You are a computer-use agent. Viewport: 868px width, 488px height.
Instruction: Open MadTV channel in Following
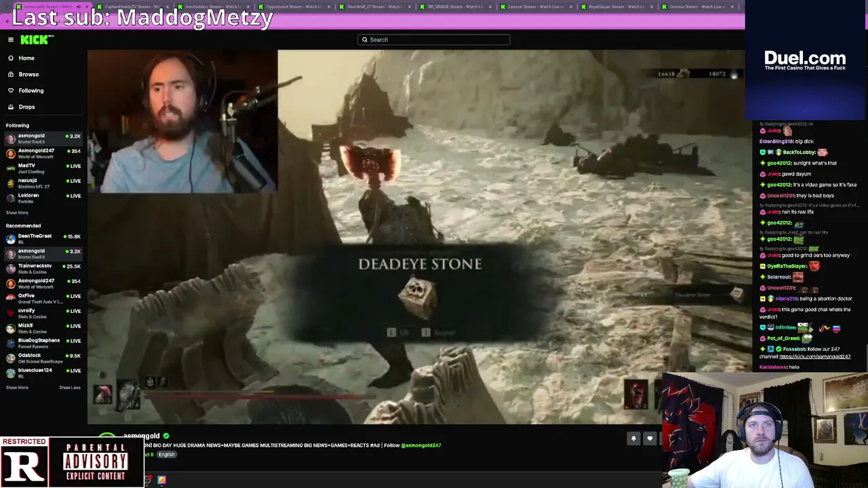(43, 169)
